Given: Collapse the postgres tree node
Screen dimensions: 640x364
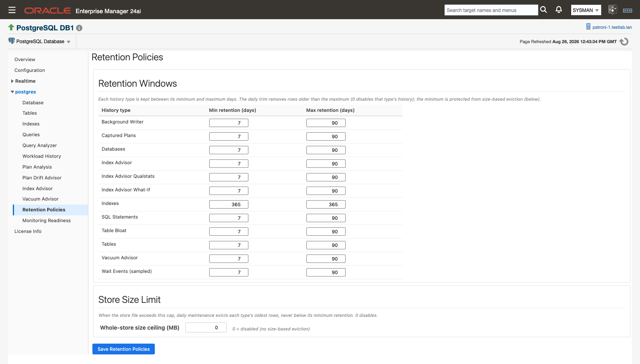Looking at the screenshot, I should 12,92.
